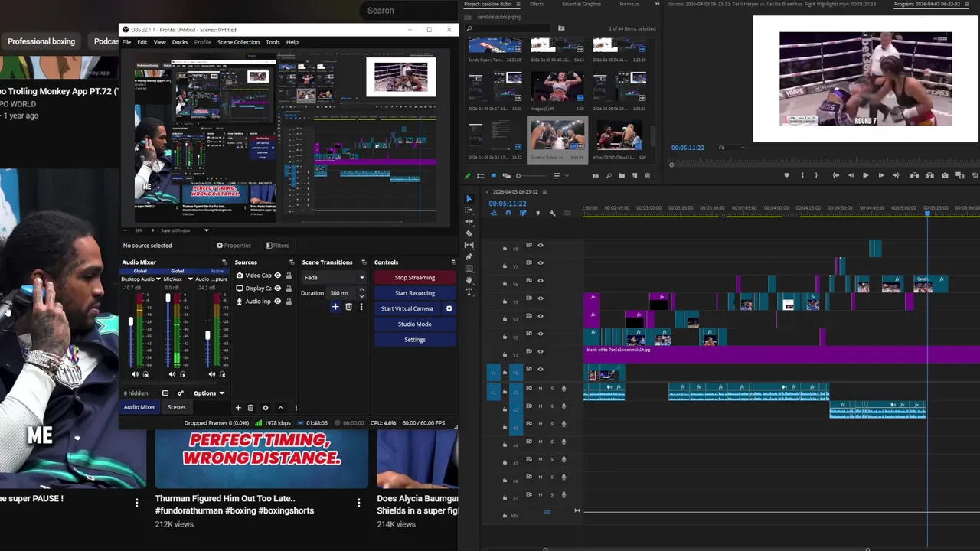980x551 pixels.
Task: Open Desktop Audio dropdown arrow in mixer
Action: [x=158, y=279]
